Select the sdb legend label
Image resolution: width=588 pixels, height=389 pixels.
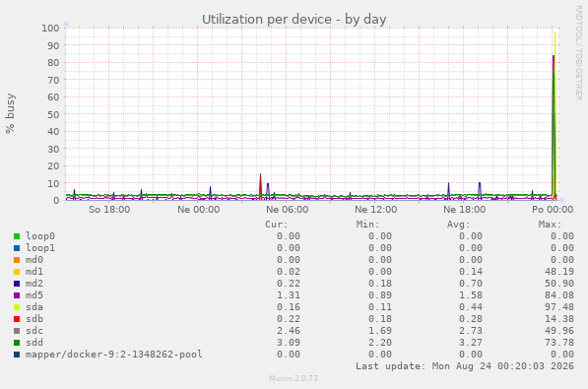(x=34, y=319)
